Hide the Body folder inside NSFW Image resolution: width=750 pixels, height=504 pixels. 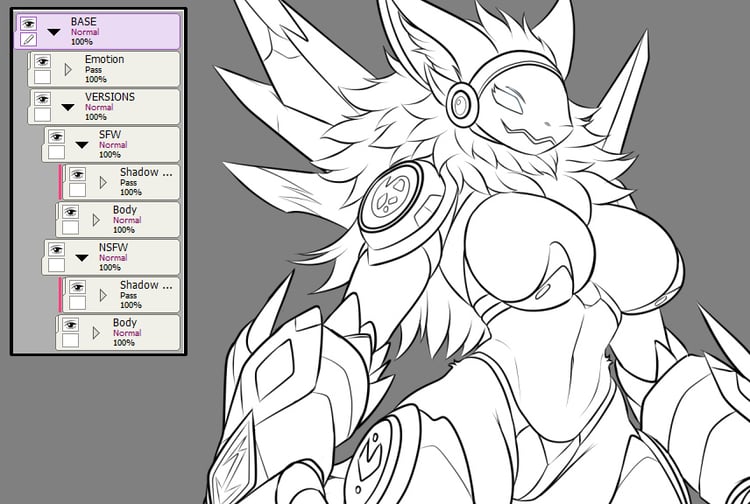(x=70, y=324)
